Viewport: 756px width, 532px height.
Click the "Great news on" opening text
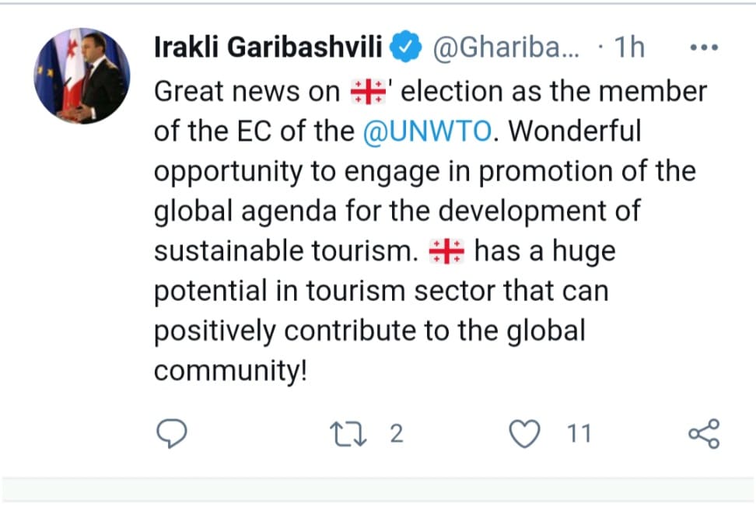pyautogui.click(x=247, y=93)
